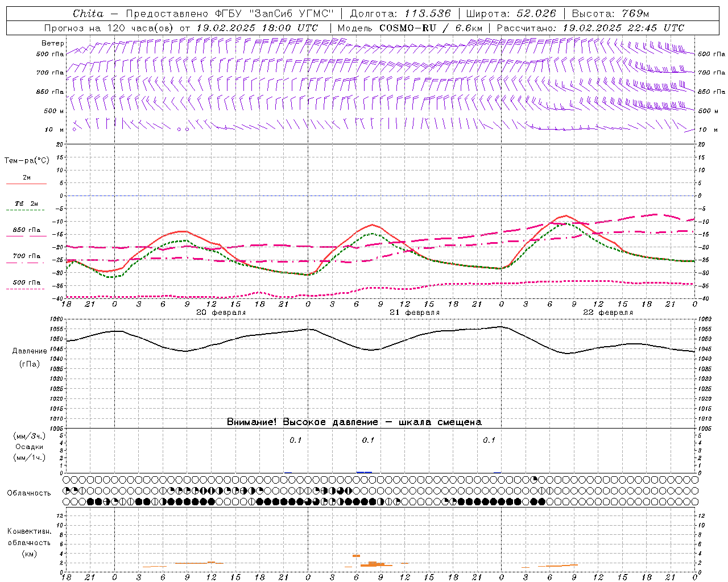Click the "Chita" station title
Screen dimensions: 728x582
[x=88, y=14]
